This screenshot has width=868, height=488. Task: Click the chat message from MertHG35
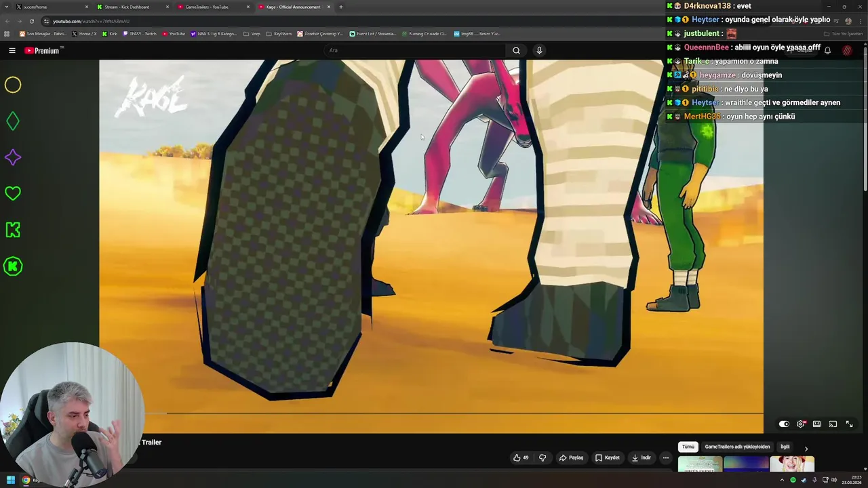coord(731,117)
